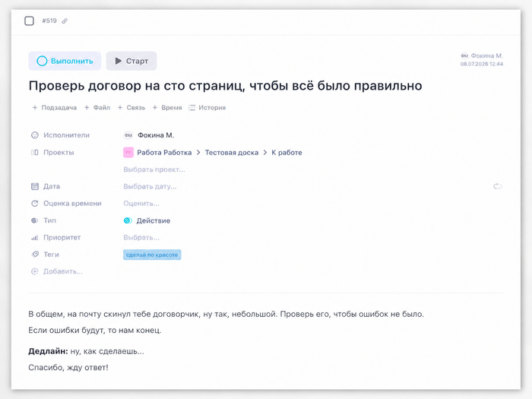Click the Проекты board icon

pyautogui.click(x=35, y=152)
